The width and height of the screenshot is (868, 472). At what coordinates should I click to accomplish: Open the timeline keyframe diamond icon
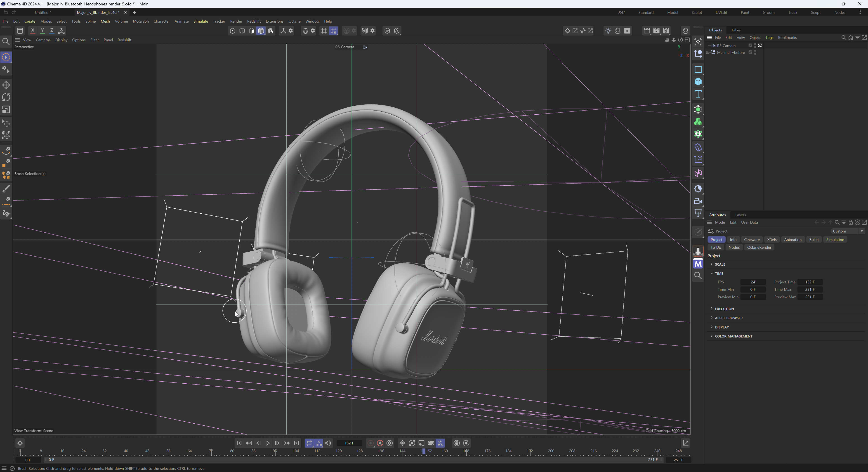20,443
